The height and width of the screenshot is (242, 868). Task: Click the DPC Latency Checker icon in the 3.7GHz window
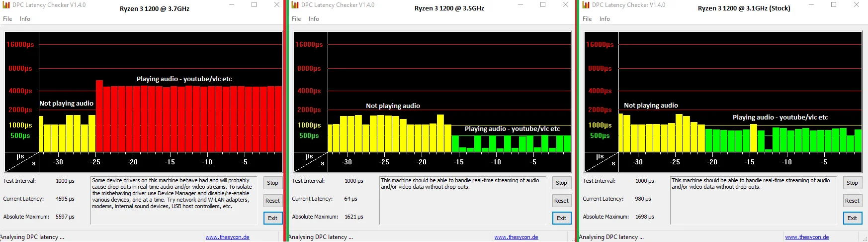coord(6,5)
